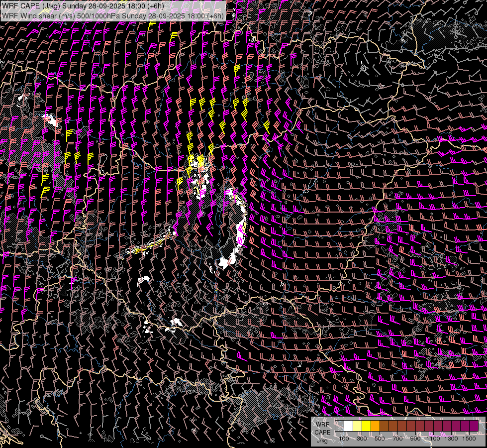Click the WRF Wind shear title line
Image resolution: width=487 pixels, height=448 pixels.
pos(113,16)
